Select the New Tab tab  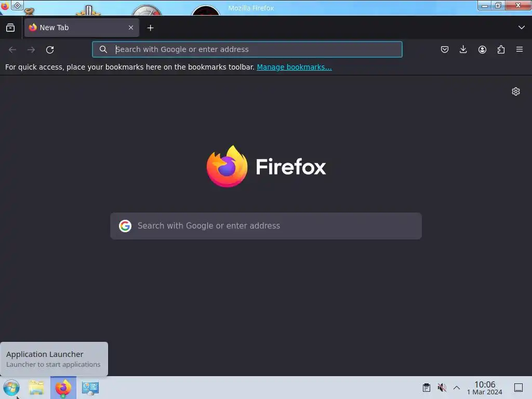pos(82,28)
